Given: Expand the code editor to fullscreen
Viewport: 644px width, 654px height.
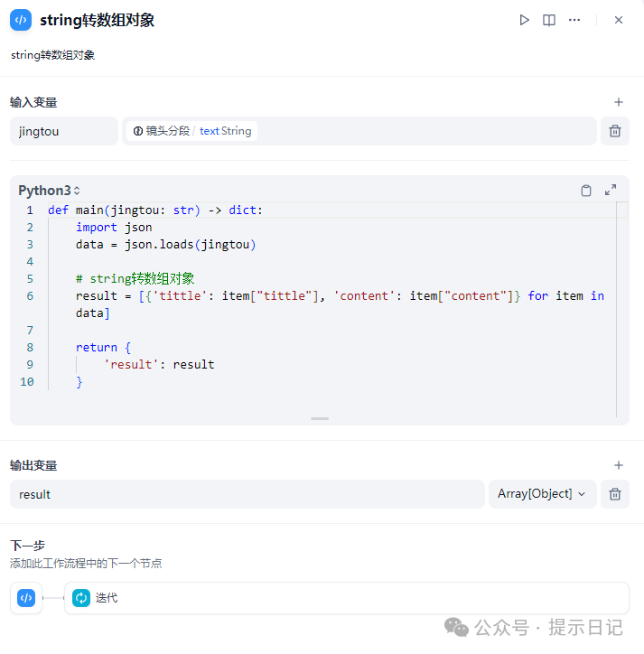Looking at the screenshot, I should (x=611, y=191).
